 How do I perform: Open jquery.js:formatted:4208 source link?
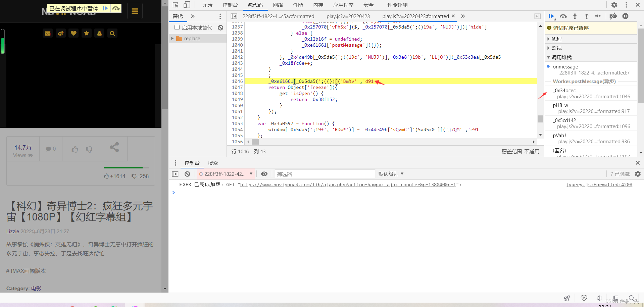coord(599,185)
